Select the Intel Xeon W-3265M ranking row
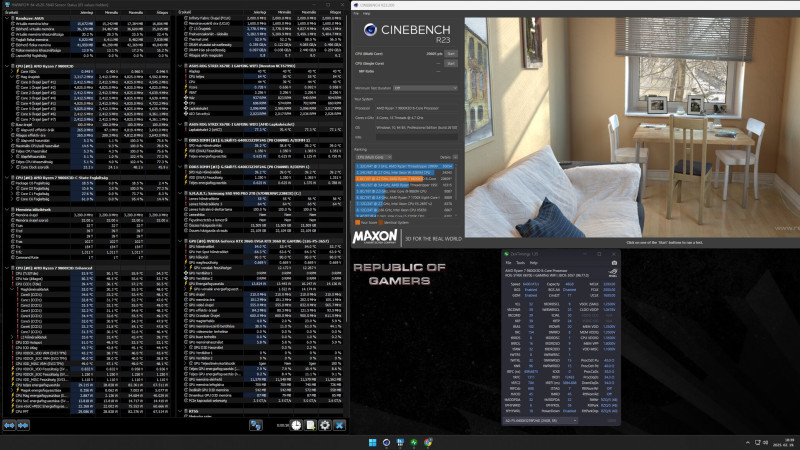The height and width of the screenshot is (450, 800). [404, 172]
